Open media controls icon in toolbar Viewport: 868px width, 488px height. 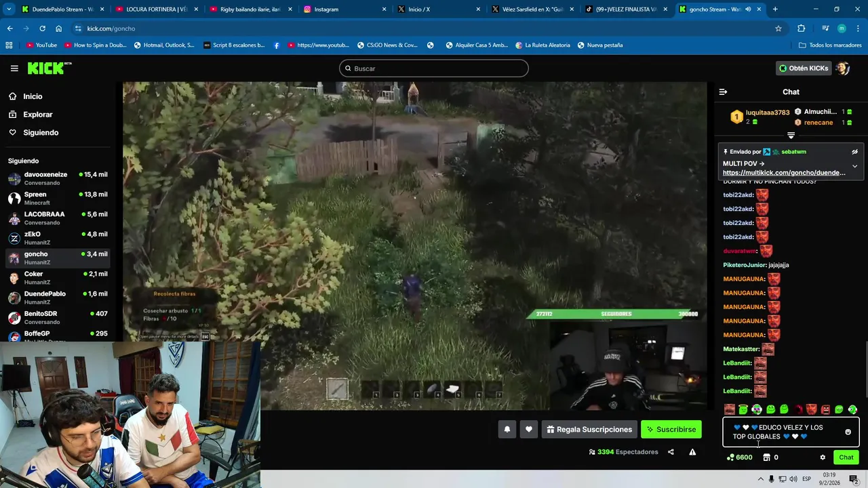tap(825, 28)
